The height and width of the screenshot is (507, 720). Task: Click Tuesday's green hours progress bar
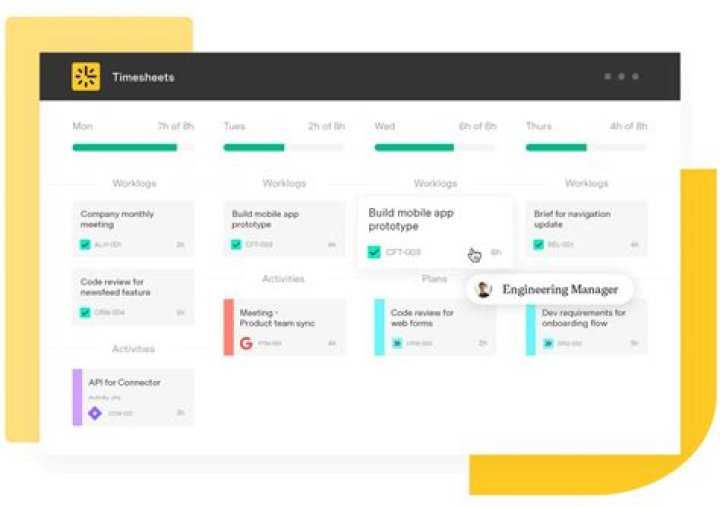coord(254,147)
